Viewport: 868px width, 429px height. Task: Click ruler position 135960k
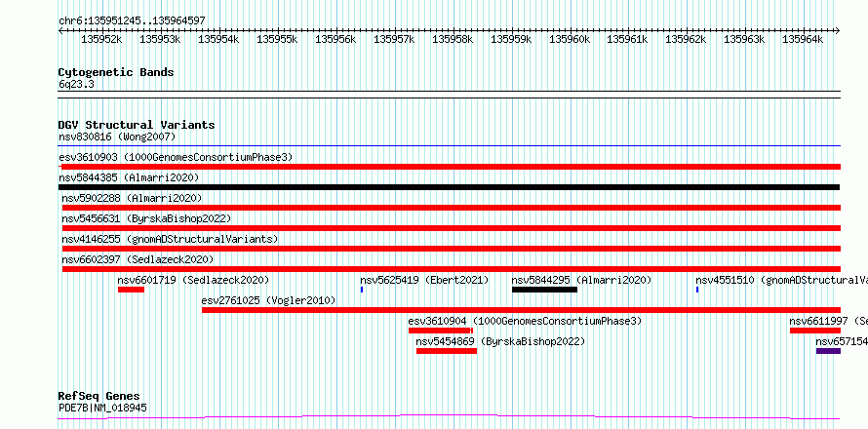(x=570, y=39)
